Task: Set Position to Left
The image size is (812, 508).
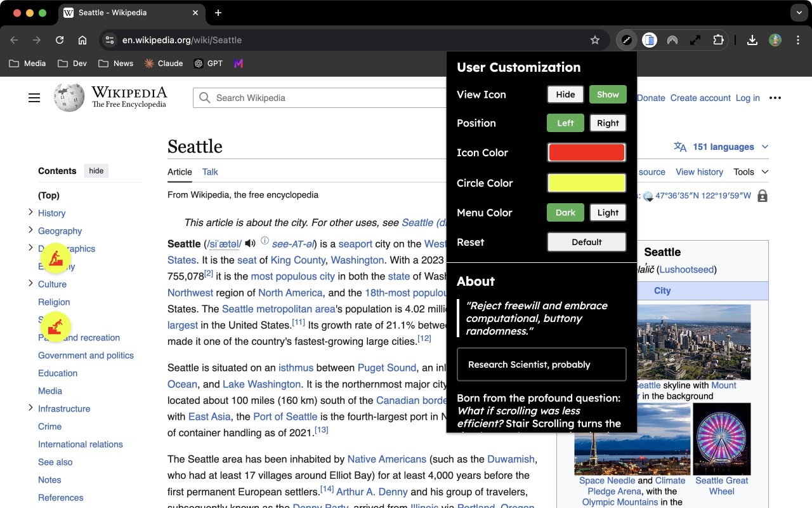Action: click(x=565, y=123)
